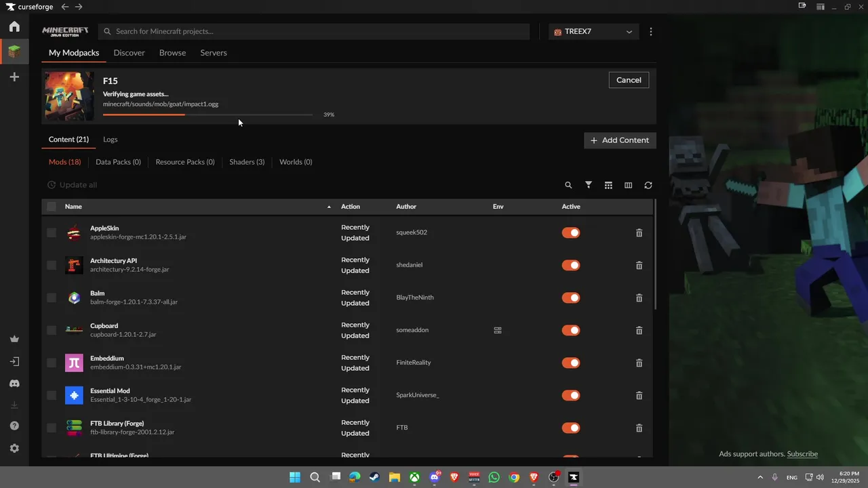Open the crown premium sidebar icon

(14, 339)
